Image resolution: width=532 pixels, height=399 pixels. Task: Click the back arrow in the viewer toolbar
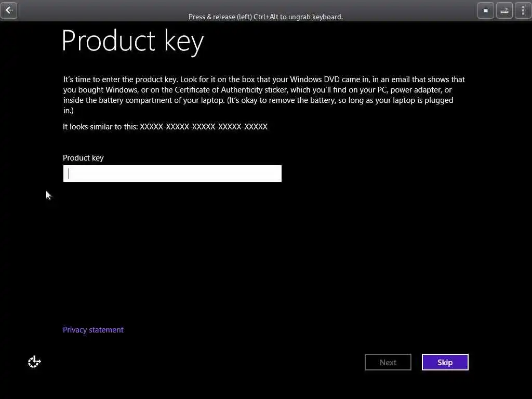(x=9, y=10)
